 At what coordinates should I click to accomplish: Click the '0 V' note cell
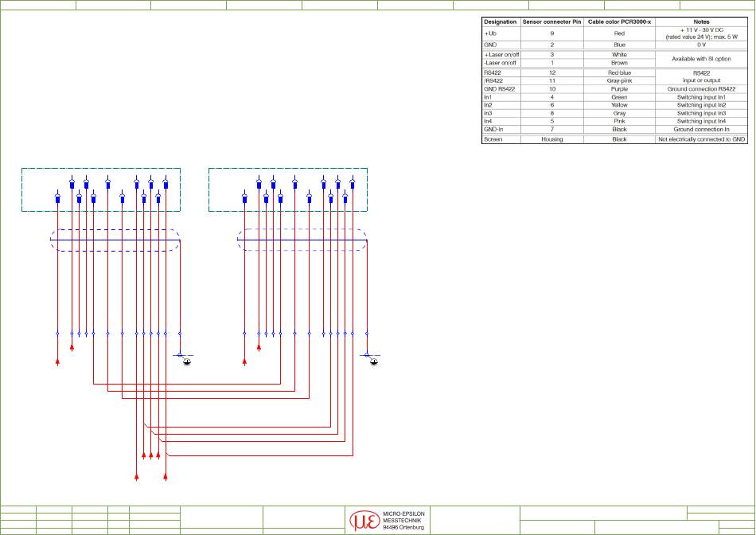click(701, 45)
